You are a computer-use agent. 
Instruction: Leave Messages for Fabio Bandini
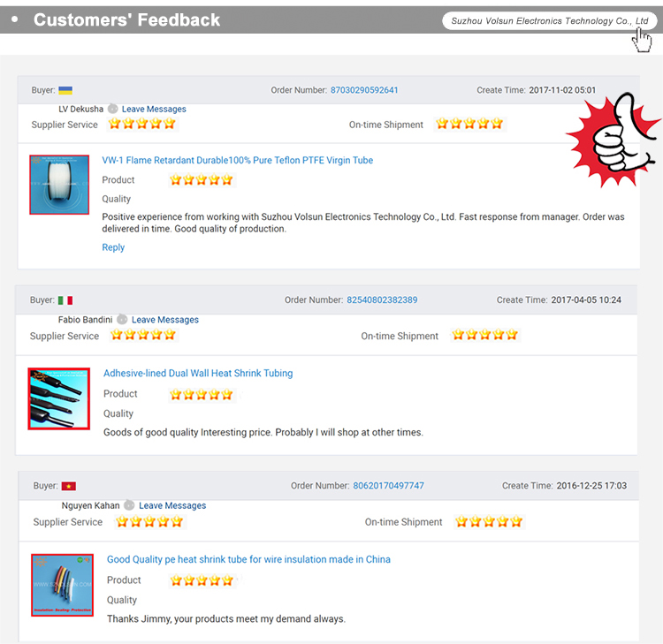165,320
